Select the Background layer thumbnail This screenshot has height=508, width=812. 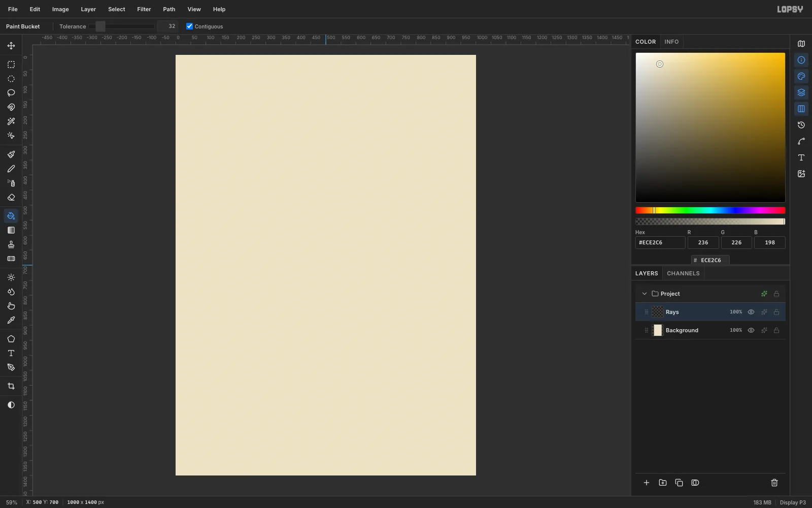(658, 330)
